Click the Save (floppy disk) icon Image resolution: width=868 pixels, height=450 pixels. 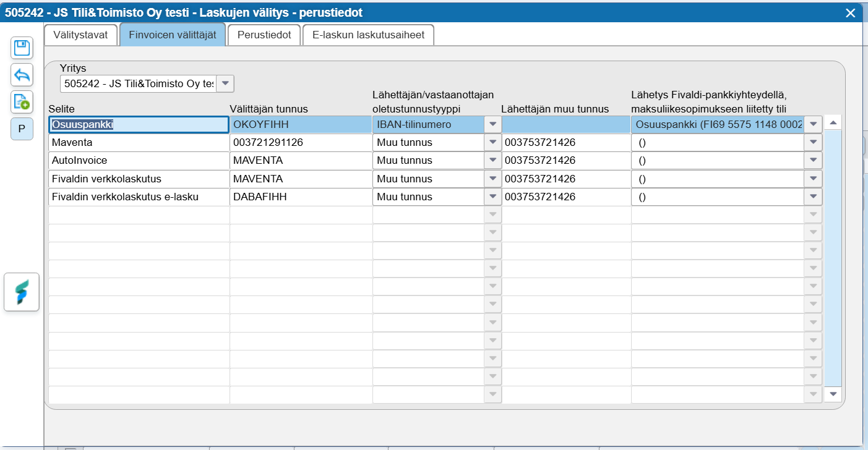pos(22,48)
